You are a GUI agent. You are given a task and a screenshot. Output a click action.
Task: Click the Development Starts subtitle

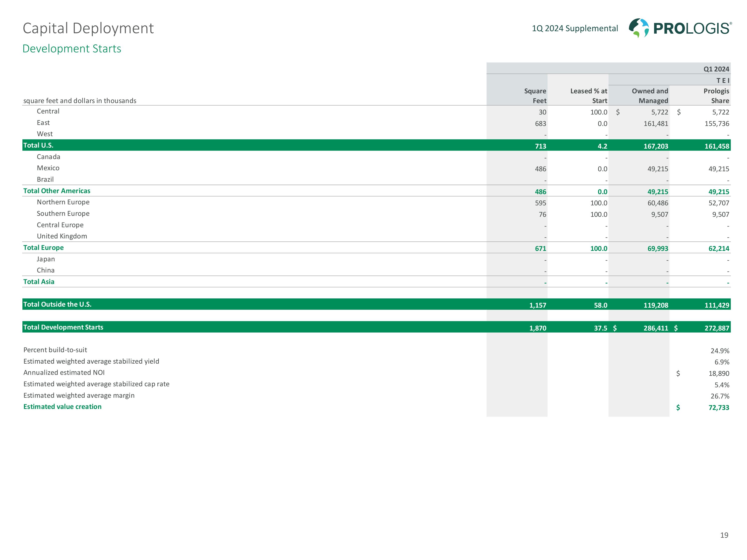click(72, 49)
